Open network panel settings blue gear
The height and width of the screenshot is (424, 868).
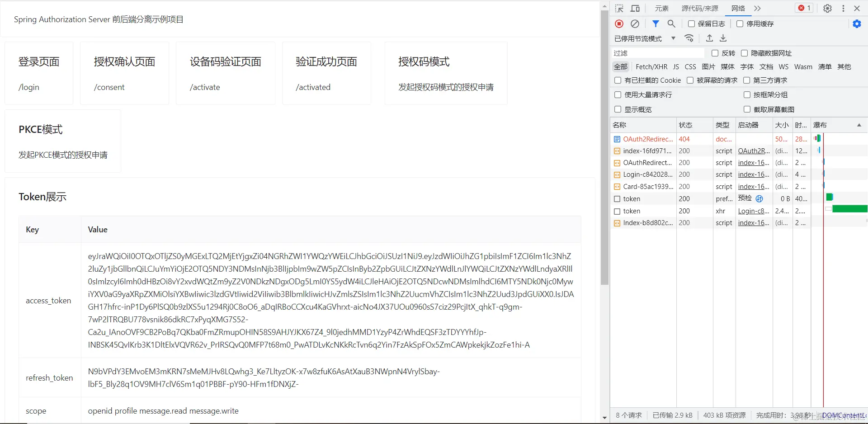[857, 24]
